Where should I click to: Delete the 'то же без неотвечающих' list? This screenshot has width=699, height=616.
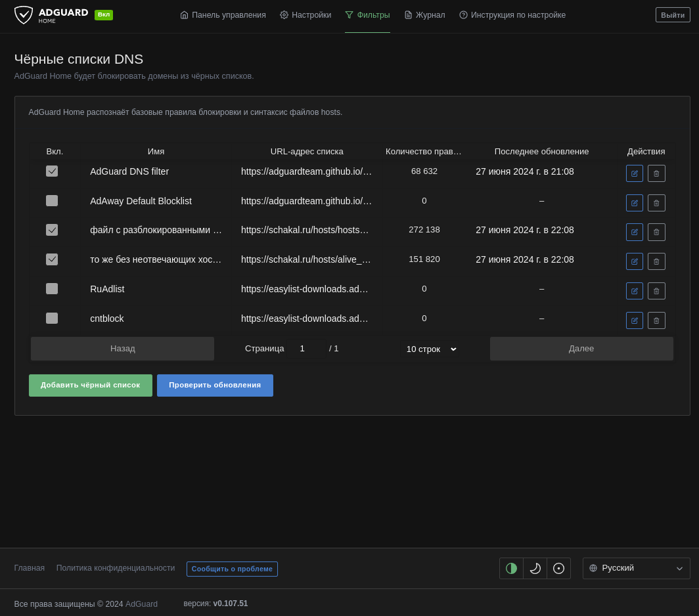[656, 261]
